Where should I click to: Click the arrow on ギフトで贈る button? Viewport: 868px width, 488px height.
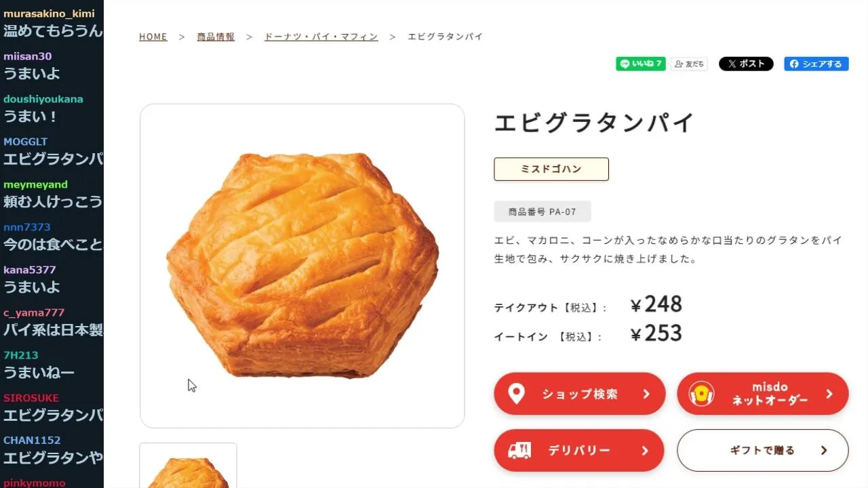(x=824, y=451)
